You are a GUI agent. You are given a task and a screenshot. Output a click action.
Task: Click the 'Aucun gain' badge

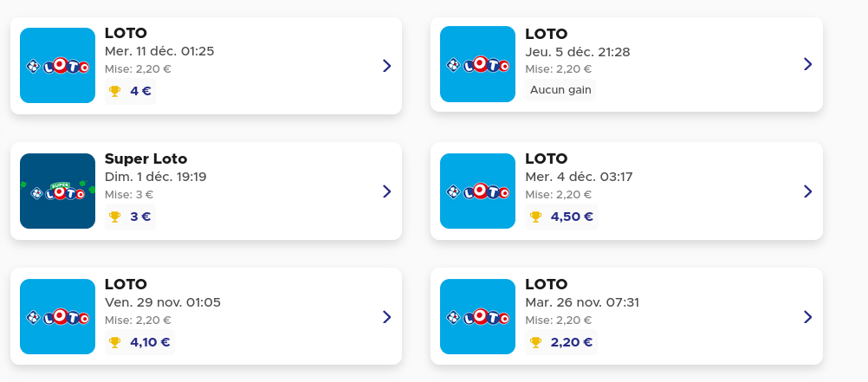click(560, 90)
